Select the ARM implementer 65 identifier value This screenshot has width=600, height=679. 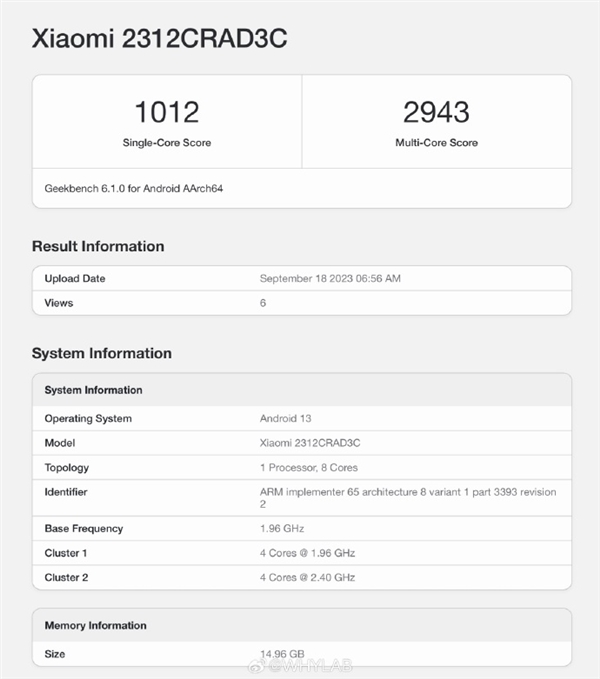[x=408, y=498]
